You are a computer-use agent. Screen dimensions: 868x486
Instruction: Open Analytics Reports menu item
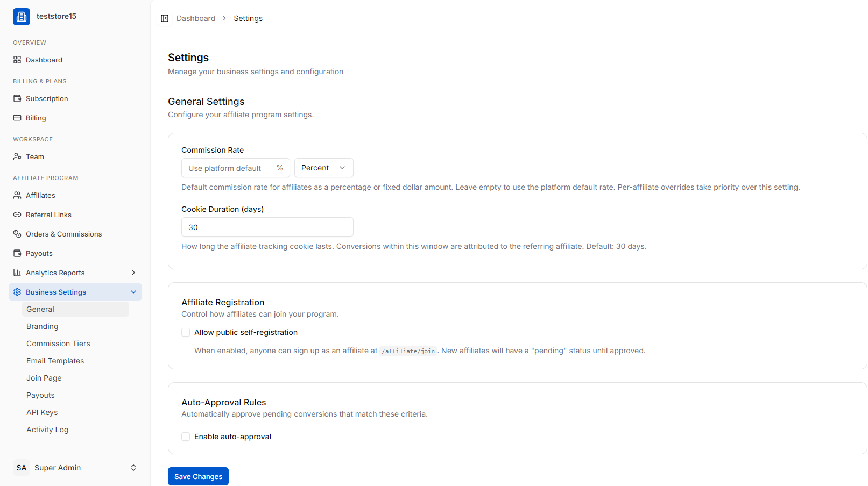coord(75,273)
